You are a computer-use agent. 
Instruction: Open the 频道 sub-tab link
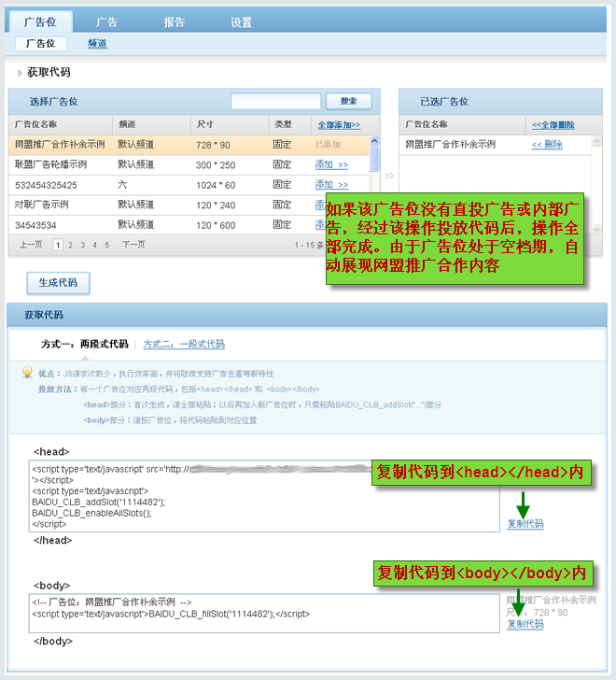(97, 43)
